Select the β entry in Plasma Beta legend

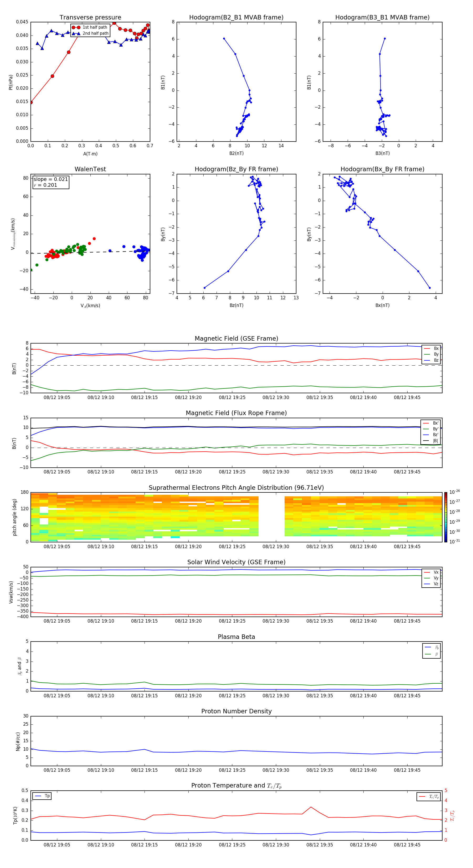(x=431, y=654)
